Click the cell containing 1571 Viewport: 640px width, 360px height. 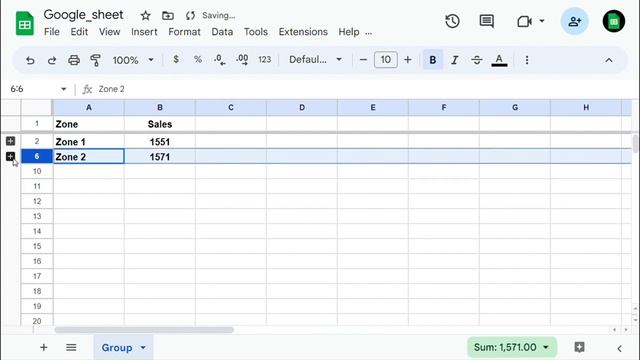click(160, 157)
